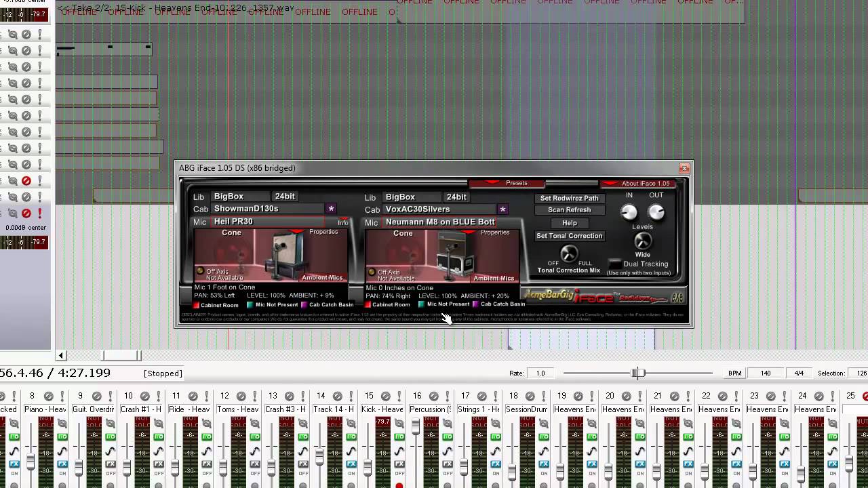
Task: Open Help in iFace plugin
Action: pos(570,223)
